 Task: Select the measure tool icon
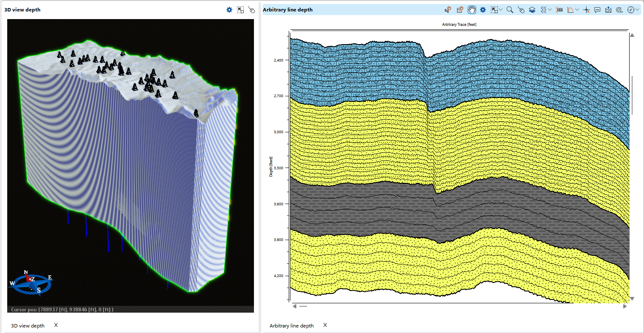tap(620, 9)
